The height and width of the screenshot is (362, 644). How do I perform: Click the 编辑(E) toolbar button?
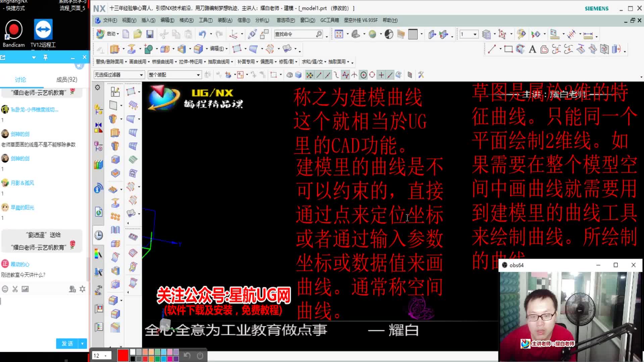218,49
